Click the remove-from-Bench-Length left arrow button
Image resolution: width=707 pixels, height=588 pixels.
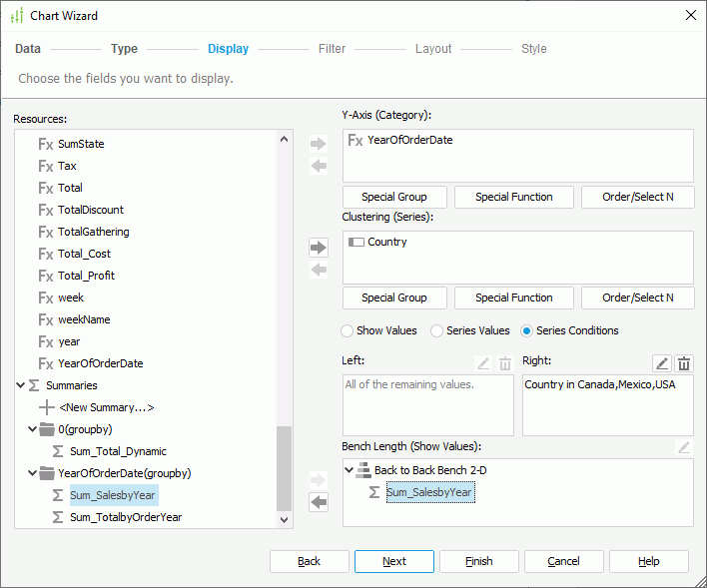pos(319,502)
